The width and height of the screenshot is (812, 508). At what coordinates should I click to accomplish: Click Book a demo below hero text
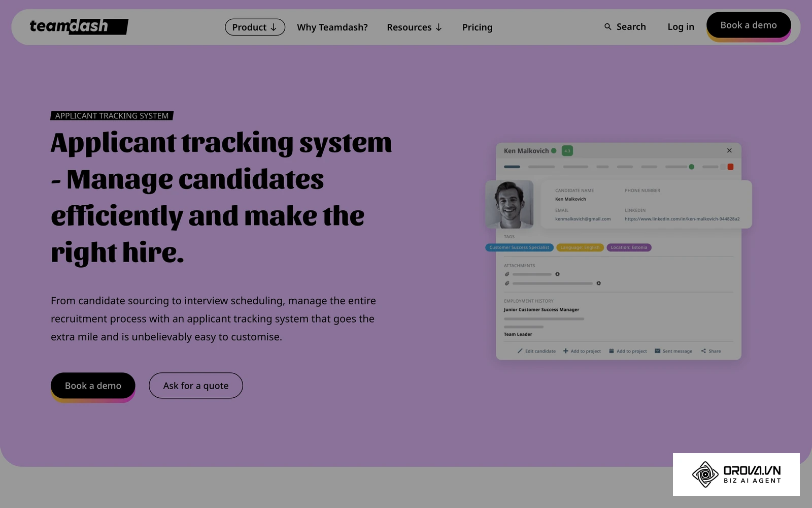(93, 386)
